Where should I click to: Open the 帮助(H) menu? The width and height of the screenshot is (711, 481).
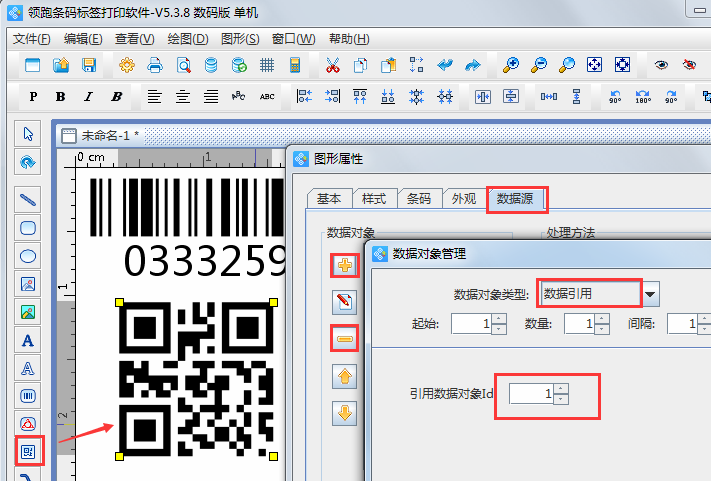click(346, 39)
